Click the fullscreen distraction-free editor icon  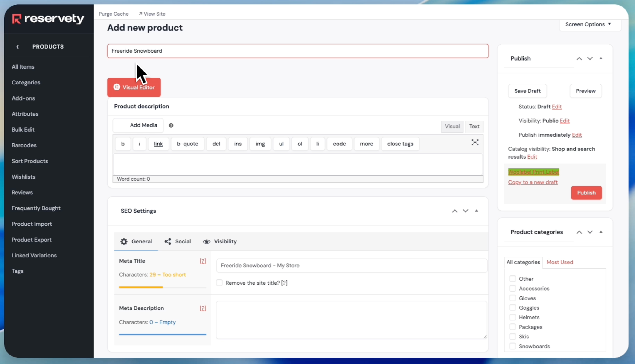475,142
